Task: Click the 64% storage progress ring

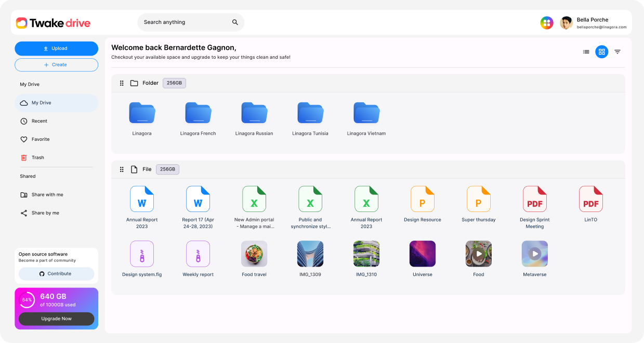Action: click(26, 300)
